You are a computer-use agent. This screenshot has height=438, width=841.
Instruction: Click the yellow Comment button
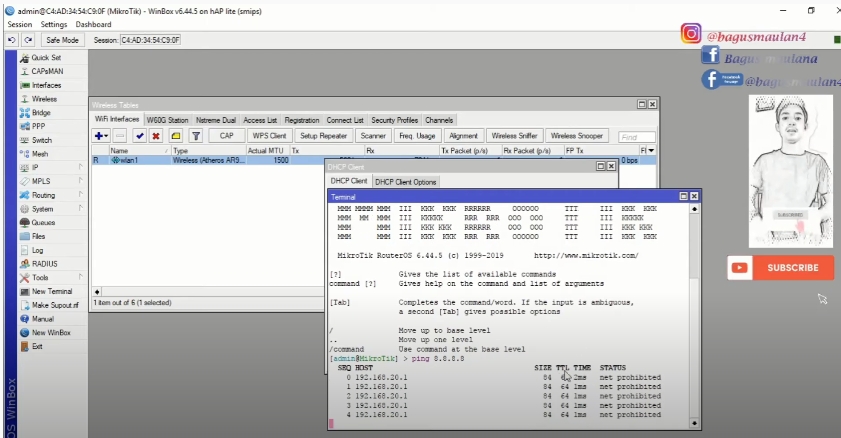click(x=175, y=136)
